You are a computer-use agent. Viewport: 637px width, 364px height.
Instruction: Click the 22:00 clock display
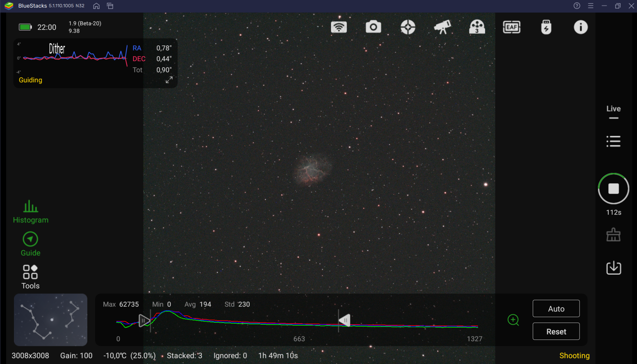click(x=47, y=27)
